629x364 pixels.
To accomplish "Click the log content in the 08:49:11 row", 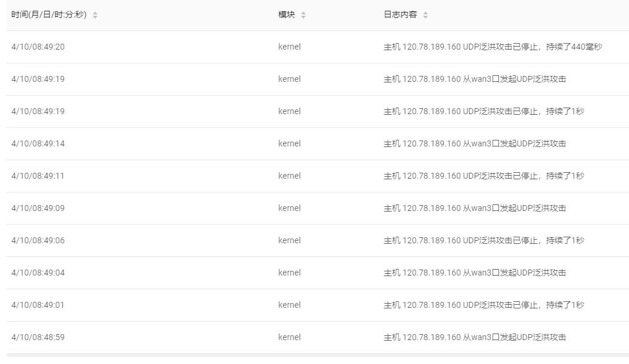I will pyautogui.click(x=484, y=176).
